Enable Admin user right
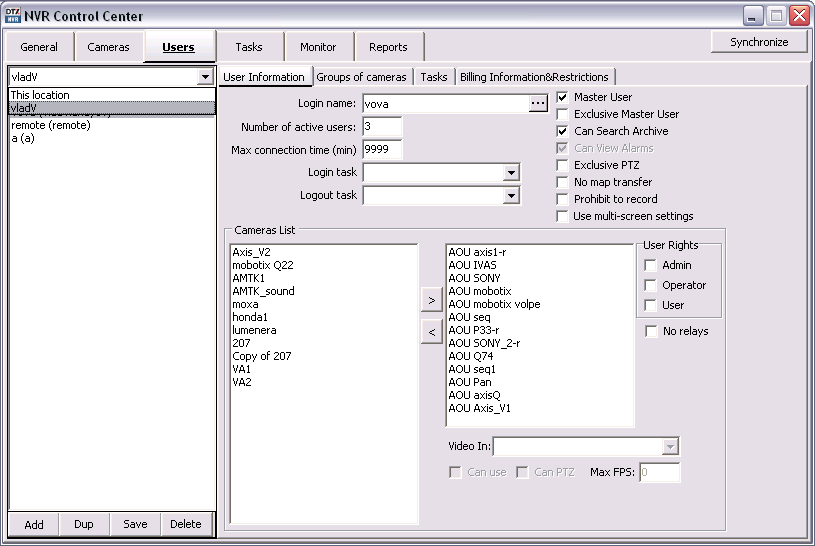Screen dimensions: 815x546 click(650, 265)
